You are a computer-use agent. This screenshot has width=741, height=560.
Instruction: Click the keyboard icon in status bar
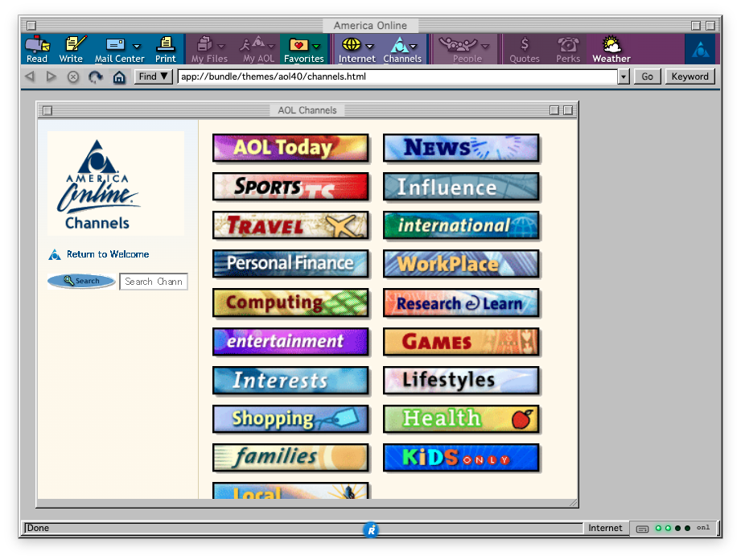click(x=642, y=529)
